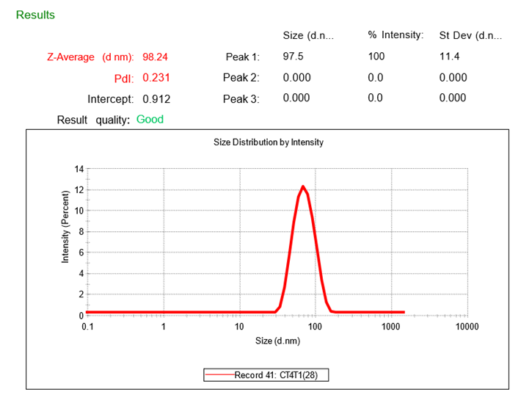Click the red line sample in legend
This screenshot has width=532, height=406.
click(219, 375)
